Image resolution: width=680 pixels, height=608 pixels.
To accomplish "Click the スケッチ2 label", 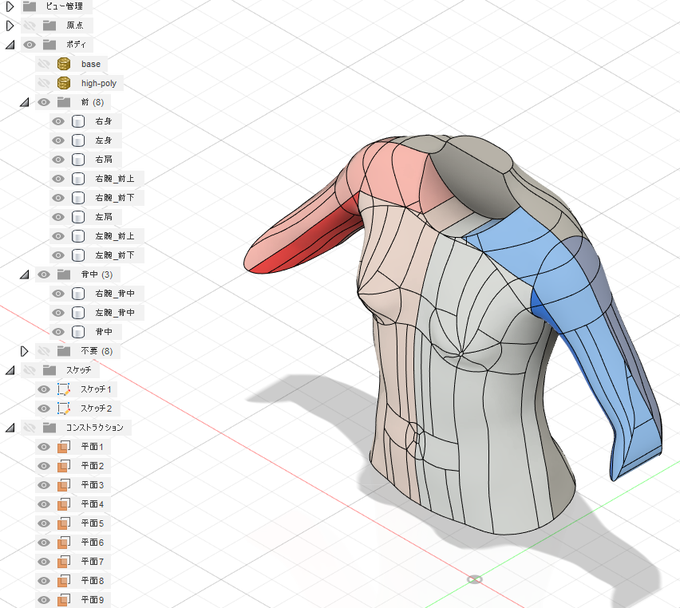I will [96, 409].
